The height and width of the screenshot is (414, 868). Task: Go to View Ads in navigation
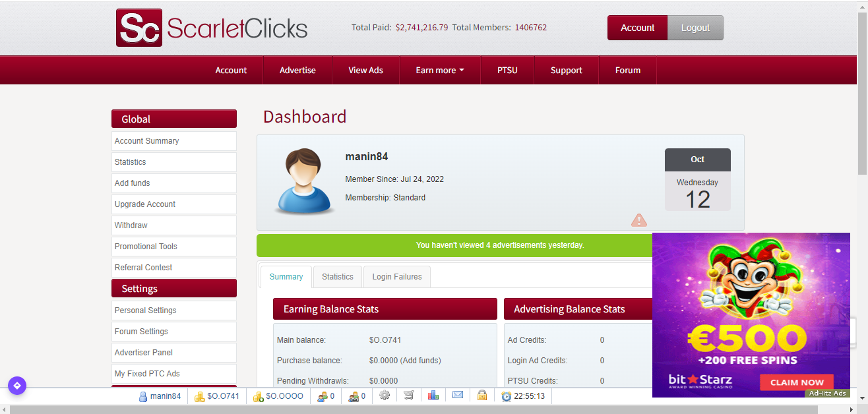[366, 71]
